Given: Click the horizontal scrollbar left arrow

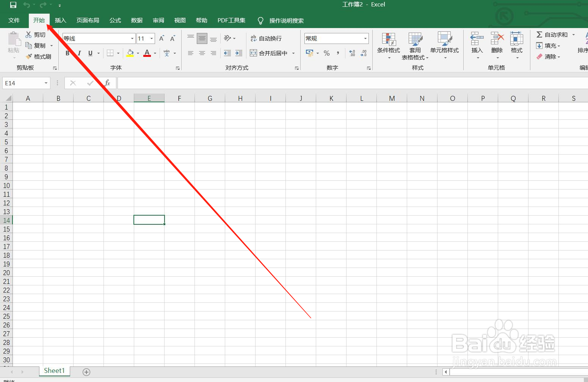Looking at the screenshot, I should pos(446,372).
